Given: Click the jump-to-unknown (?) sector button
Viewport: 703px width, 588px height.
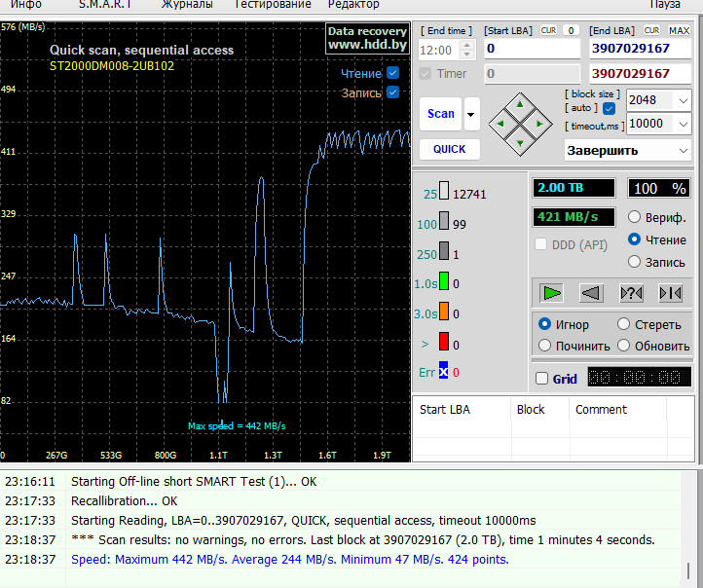Looking at the screenshot, I should (x=631, y=294).
